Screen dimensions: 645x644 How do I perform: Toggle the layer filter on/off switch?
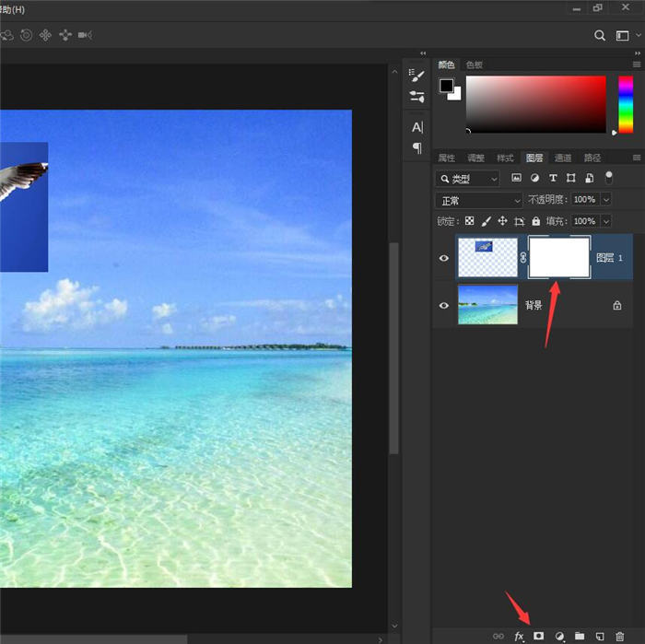(609, 177)
